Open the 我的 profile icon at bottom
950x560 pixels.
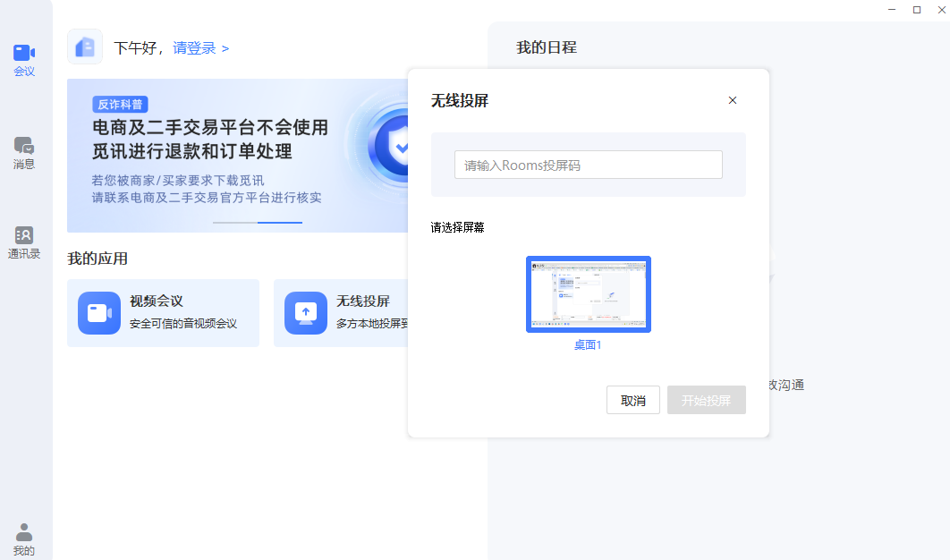(24, 530)
